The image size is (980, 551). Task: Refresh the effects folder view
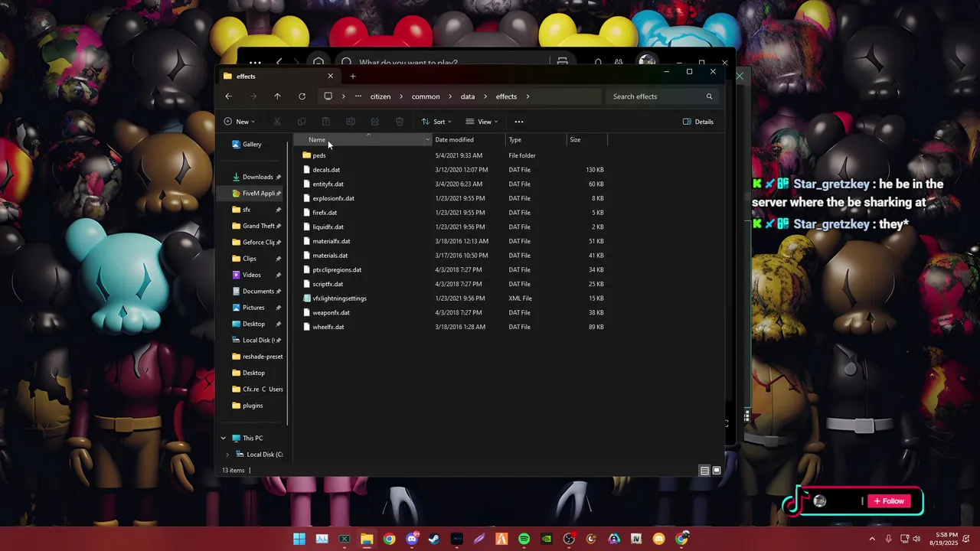coord(302,96)
